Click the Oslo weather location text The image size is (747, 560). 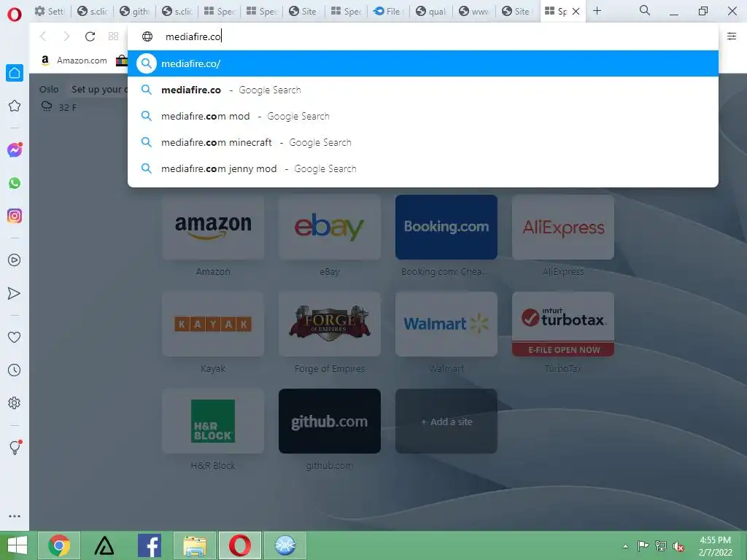[49, 90]
